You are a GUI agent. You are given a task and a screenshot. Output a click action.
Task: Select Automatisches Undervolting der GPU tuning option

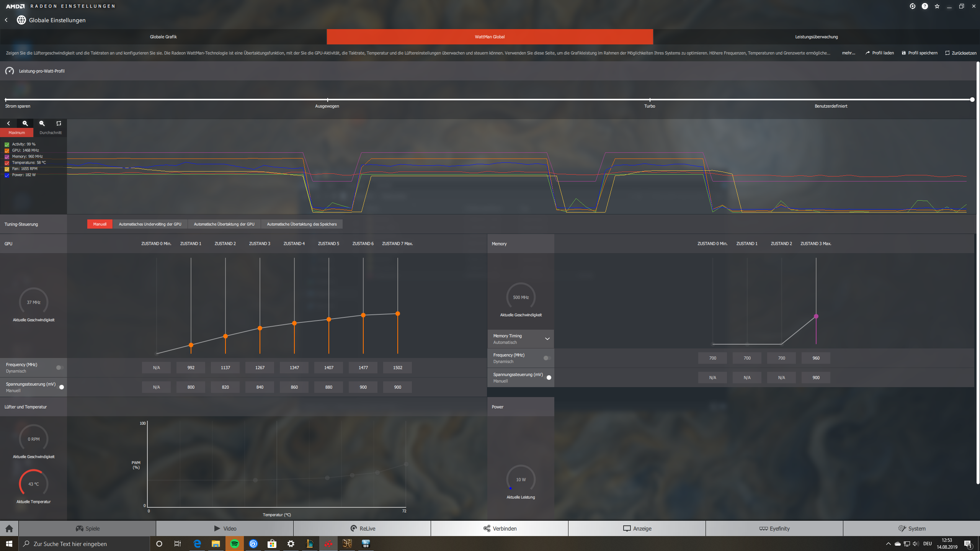click(x=150, y=224)
